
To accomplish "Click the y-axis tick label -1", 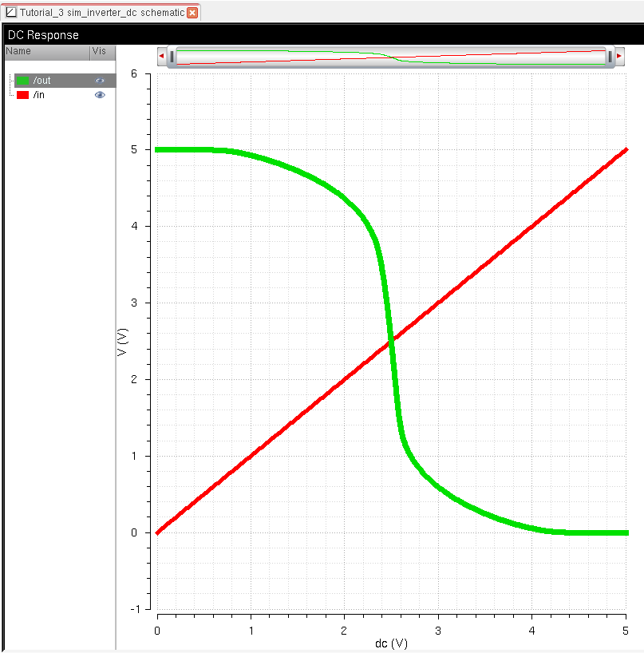I will click(136, 609).
